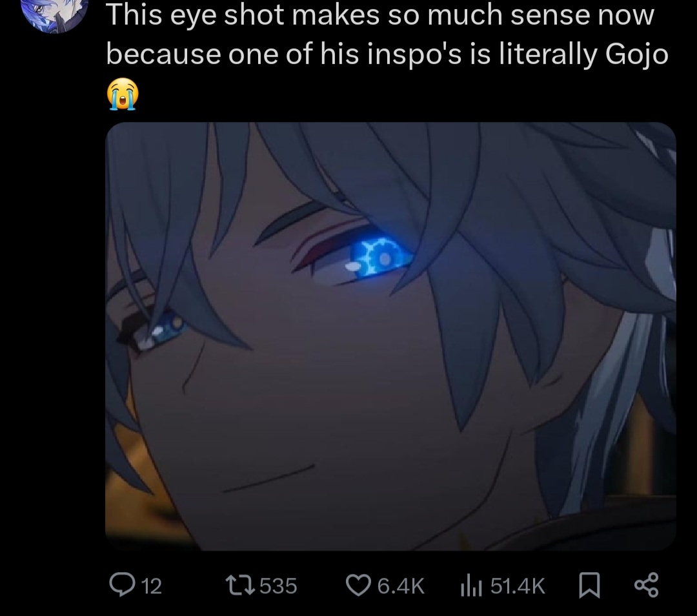
Task: Open the reply speech bubble icon
Action: (x=122, y=585)
